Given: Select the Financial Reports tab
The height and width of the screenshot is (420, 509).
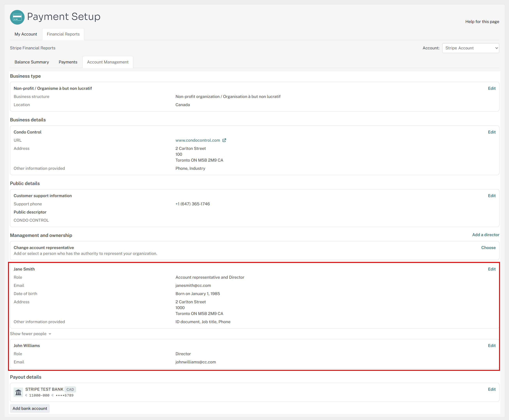Looking at the screenshot, I should (63, 34).
